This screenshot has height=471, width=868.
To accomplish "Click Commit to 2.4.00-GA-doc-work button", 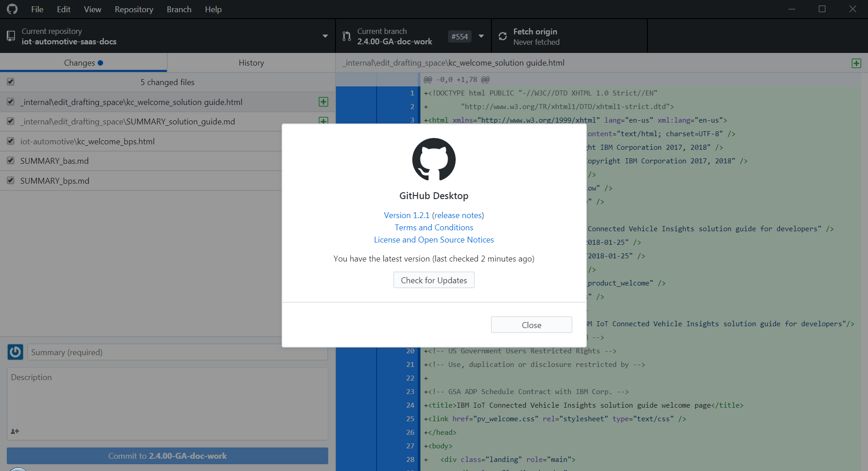I will (167, 456).
